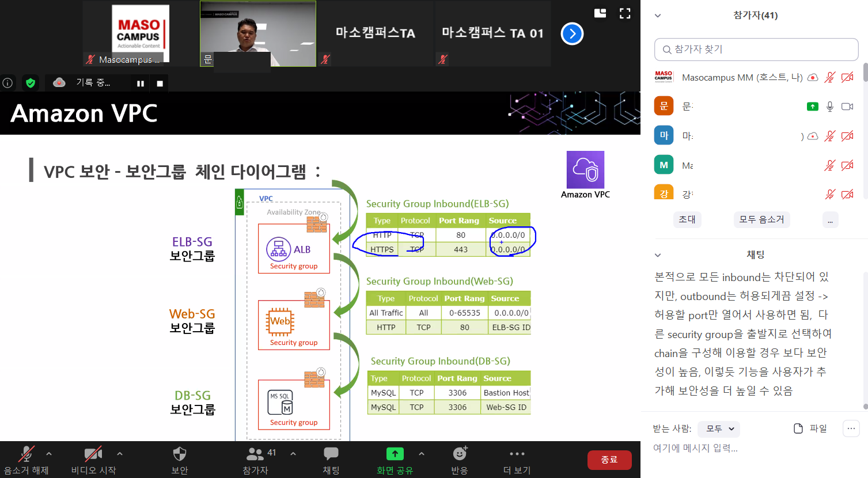Unmute microphone with 음소거 해제

(x=26, y=454)
